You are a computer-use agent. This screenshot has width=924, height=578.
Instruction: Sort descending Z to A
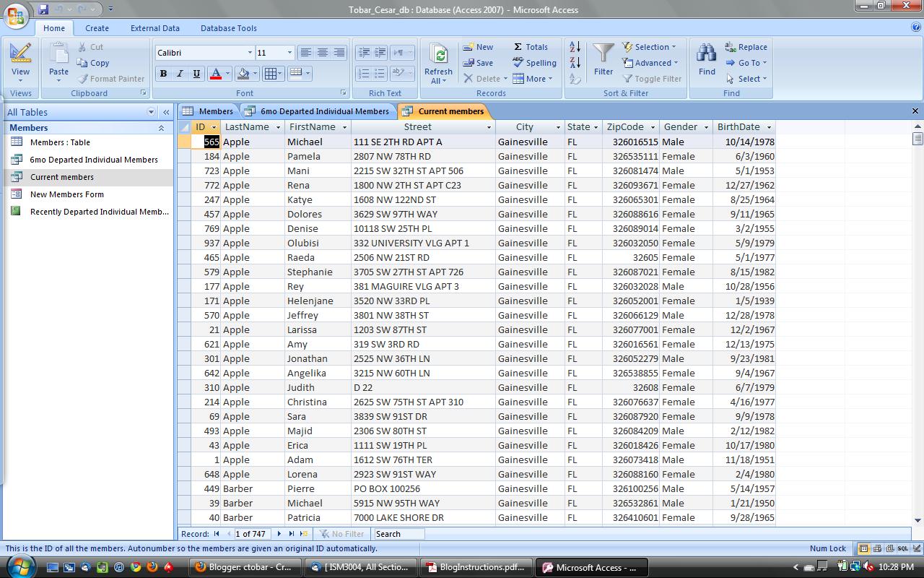click(x=575, y=63)
